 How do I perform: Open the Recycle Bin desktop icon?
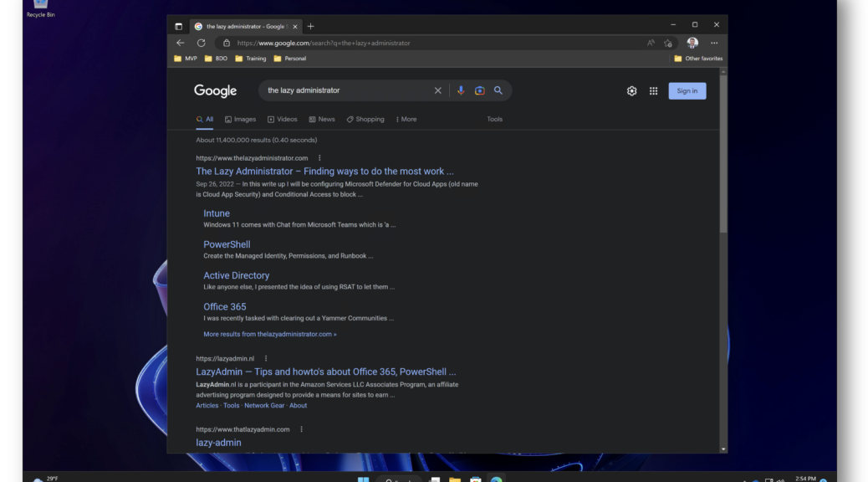(40, 9)
